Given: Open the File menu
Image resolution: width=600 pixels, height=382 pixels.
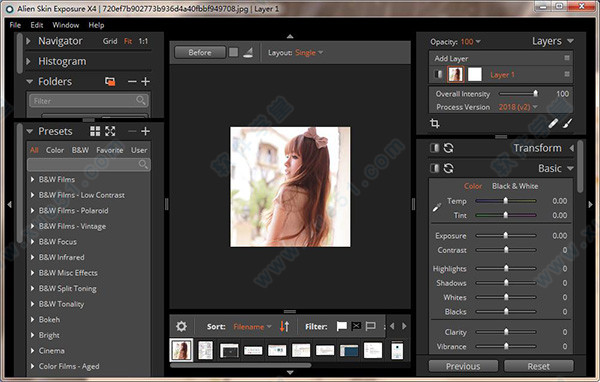Looking at the screenshot, I should tap(15, 25).
